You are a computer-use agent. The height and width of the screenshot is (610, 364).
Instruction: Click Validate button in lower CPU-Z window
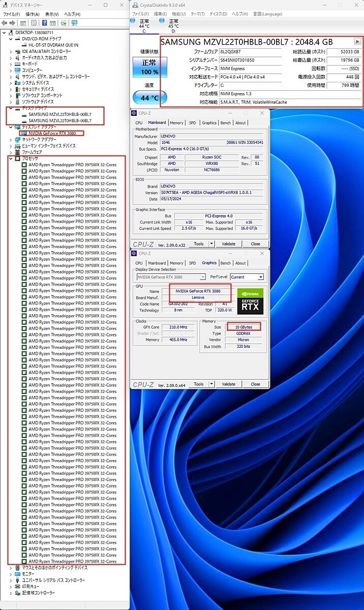[229, 384]
